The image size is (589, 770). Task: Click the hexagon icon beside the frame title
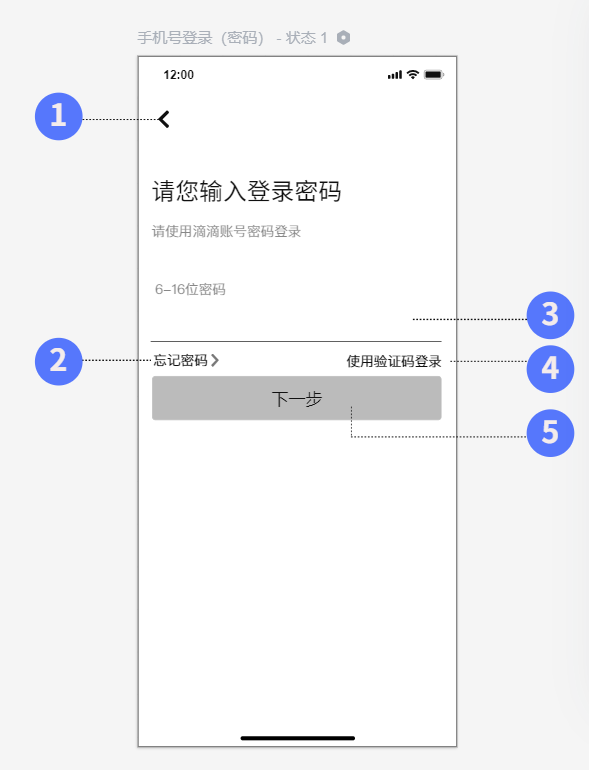(x=343, y=37)
